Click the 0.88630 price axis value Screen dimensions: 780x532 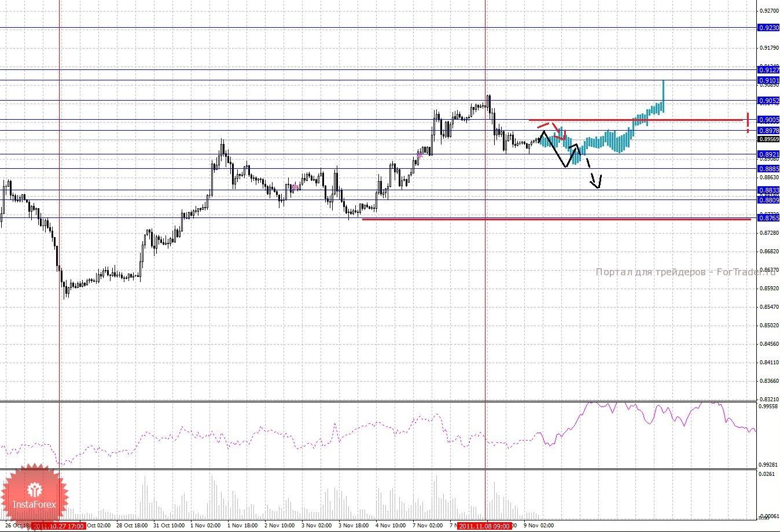click(x=768, y=178)
